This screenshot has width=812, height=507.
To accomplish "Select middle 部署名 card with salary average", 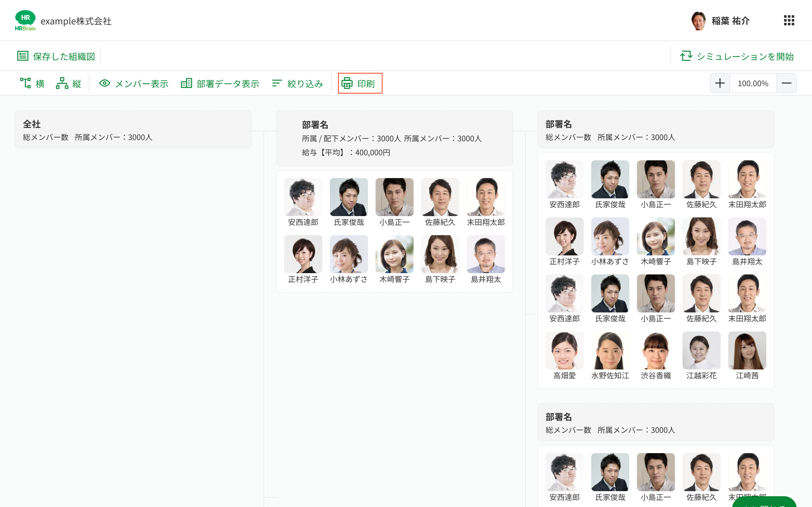I will tap(394, 138).
